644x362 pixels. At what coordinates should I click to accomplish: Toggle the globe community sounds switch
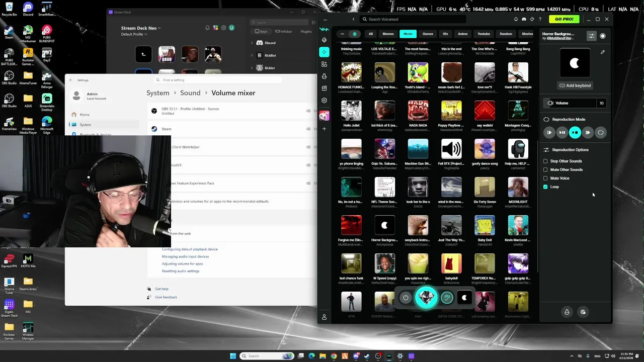tap(355, 34)
